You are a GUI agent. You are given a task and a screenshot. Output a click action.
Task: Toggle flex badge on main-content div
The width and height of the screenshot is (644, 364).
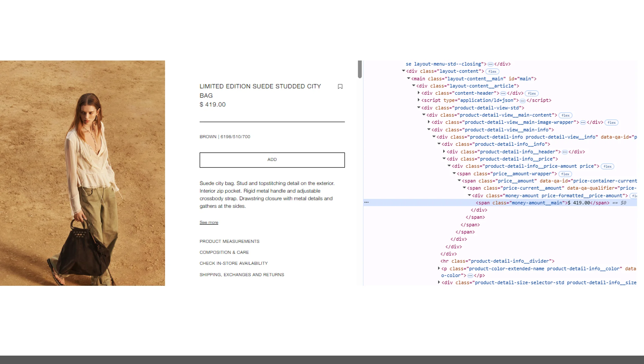tap(565, 115)
